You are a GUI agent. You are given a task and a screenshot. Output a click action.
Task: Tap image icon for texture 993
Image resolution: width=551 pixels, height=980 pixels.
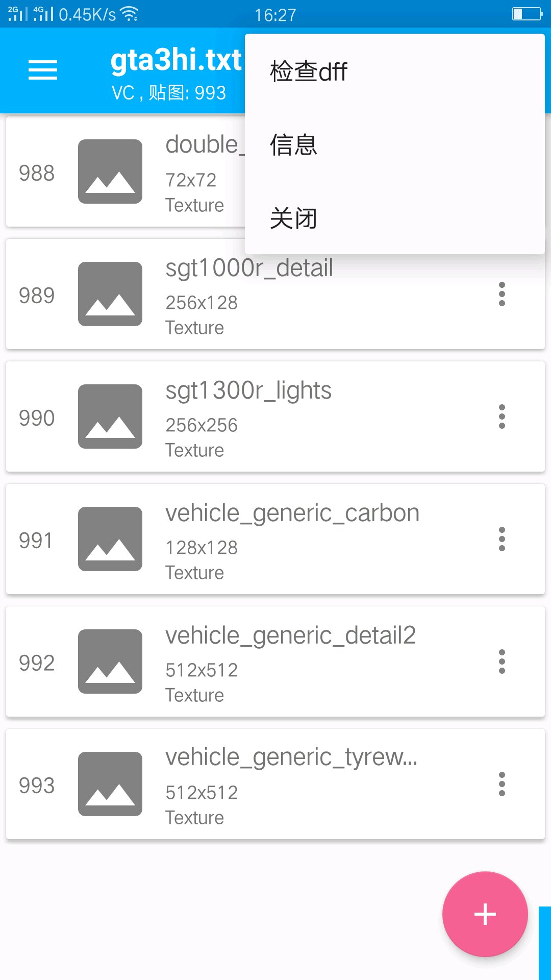[110, 784]
